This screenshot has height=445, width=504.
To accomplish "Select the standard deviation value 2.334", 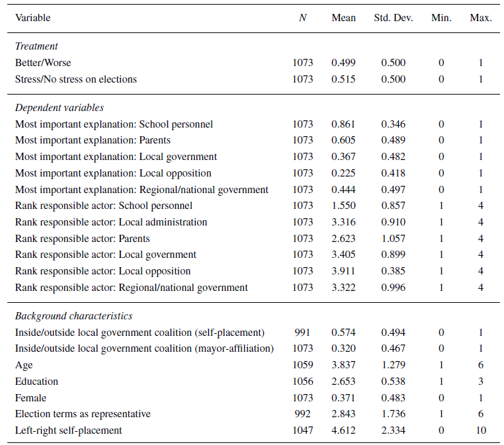I will (x=393, y=430).
